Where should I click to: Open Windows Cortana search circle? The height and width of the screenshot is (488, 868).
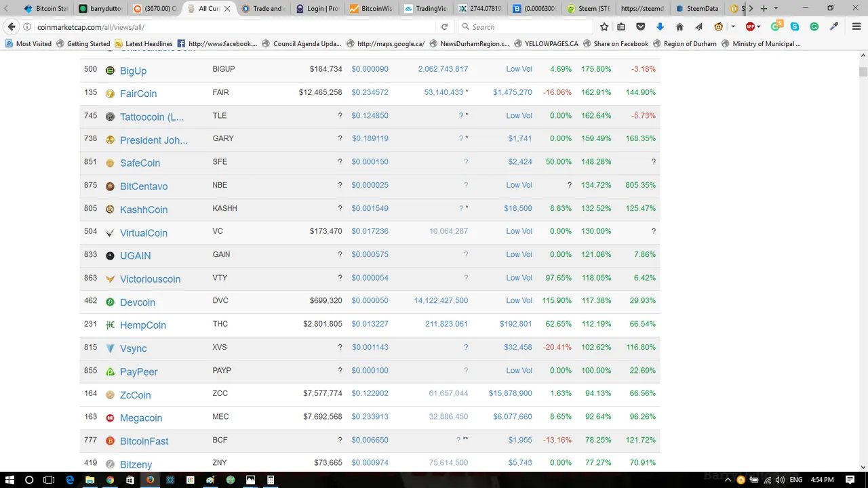(x=29, y=480)
